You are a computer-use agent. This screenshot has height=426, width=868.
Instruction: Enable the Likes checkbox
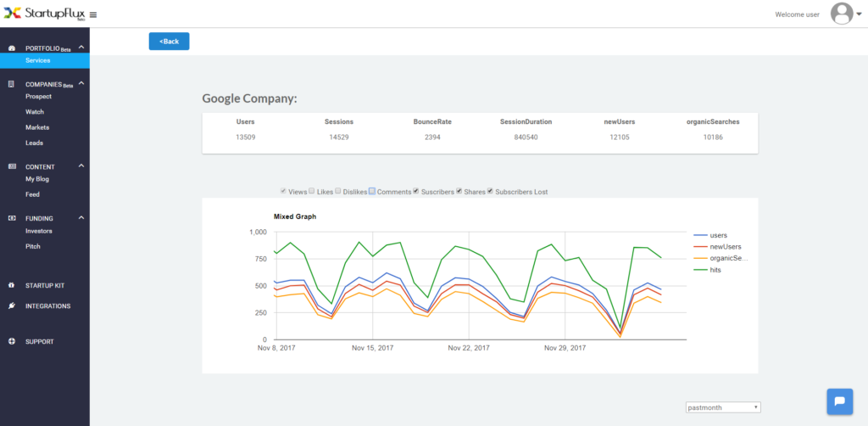click(x=312, y=191)
